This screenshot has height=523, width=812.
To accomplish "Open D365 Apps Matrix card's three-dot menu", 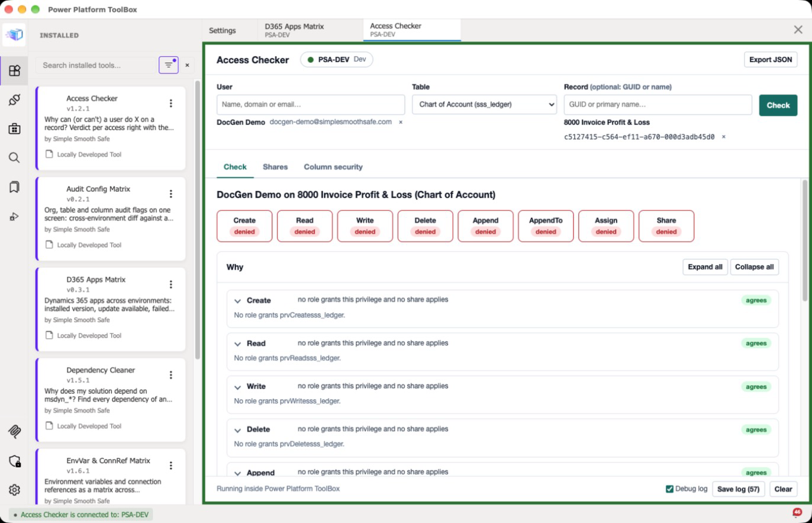I will coord(171,284).
